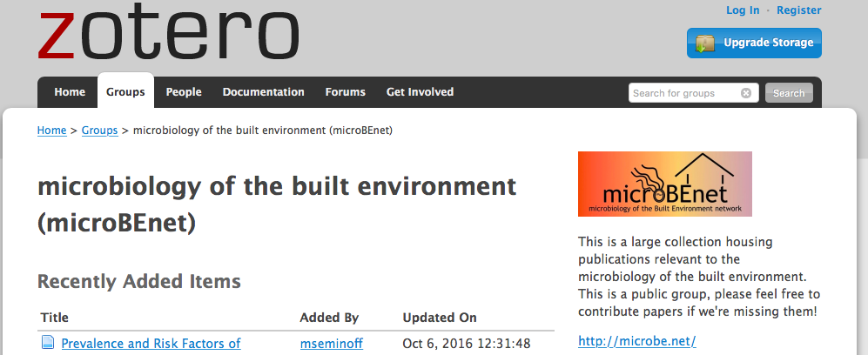The image size is (868, 355).
Task: Switch to the Groups tab
Action: (125, 91)
